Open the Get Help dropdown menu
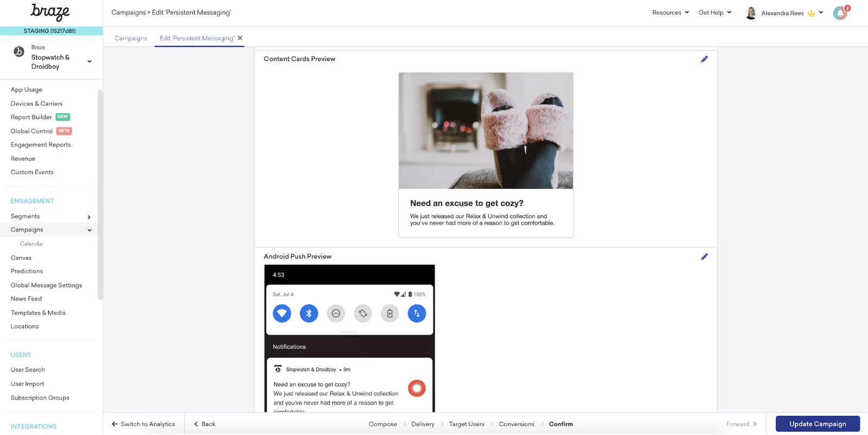 coord(715,12)
